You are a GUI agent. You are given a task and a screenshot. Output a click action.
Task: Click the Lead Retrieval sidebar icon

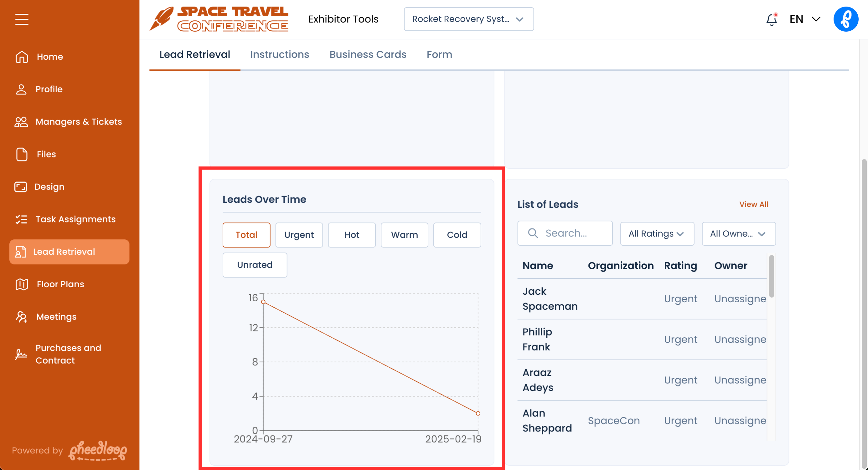coord(21,252)
